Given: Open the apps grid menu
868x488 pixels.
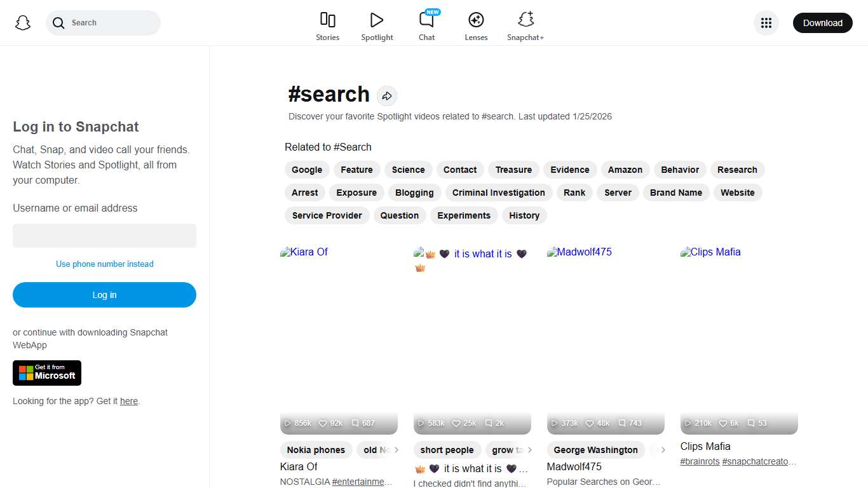Looking at the screenshot, I should tap(766, 22).
